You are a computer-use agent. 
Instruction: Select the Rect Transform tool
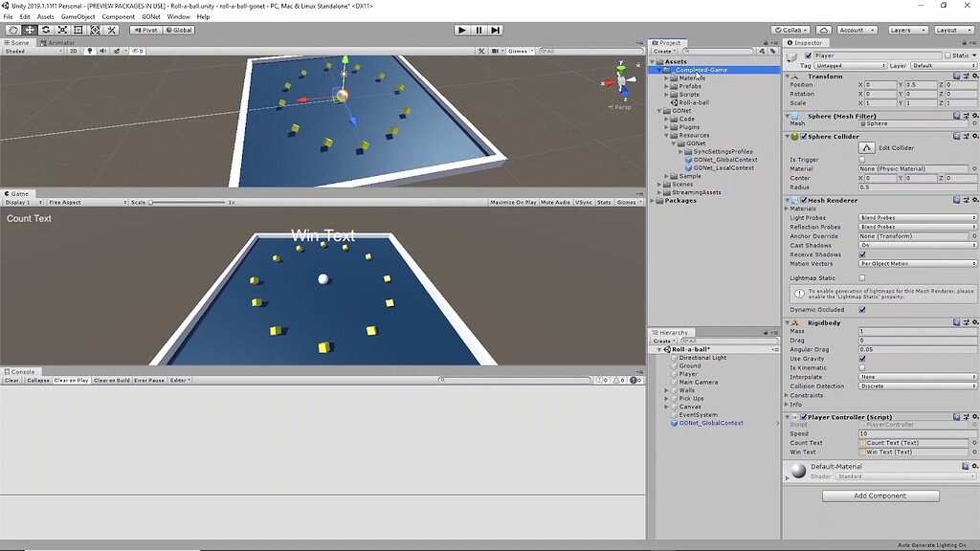tap(78, 30)
